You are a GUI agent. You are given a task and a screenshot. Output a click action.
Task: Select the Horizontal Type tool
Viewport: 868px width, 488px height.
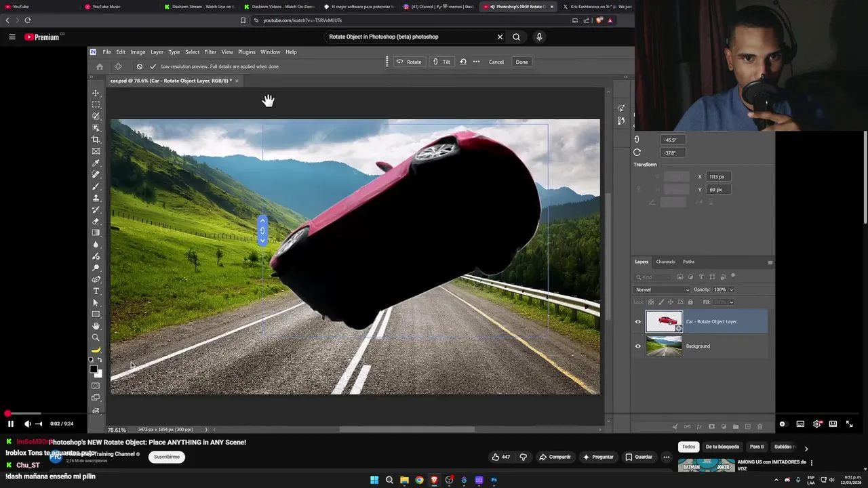tap(96, 291)
